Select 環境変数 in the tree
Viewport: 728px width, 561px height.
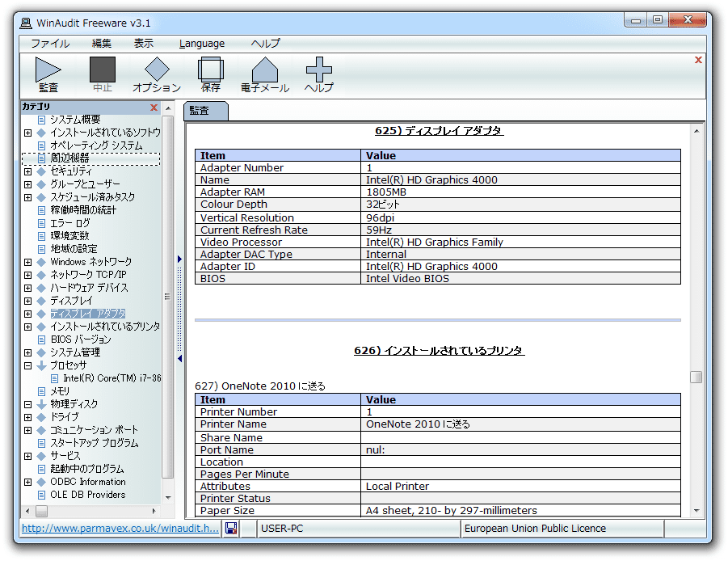[x=69, y=236]
